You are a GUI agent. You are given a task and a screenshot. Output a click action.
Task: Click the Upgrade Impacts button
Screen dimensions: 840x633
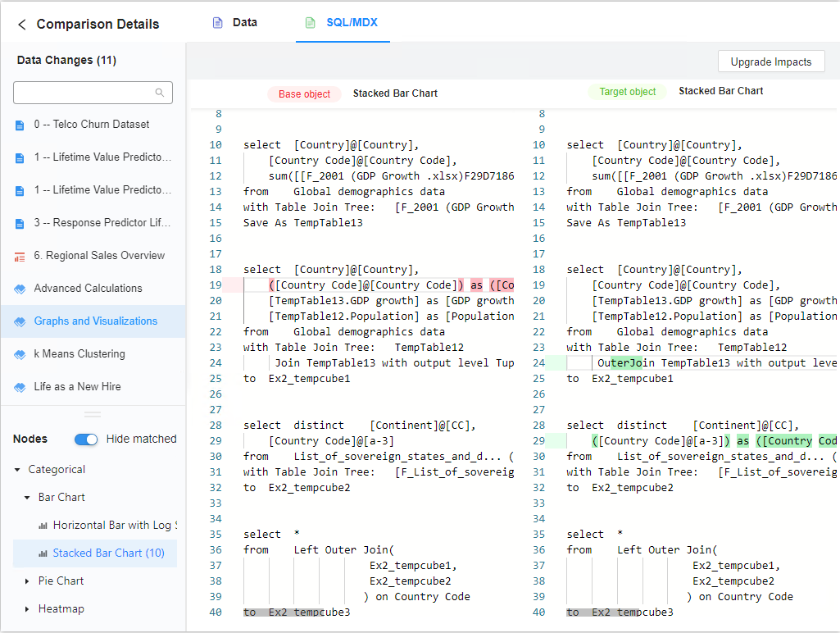(771, 61)
